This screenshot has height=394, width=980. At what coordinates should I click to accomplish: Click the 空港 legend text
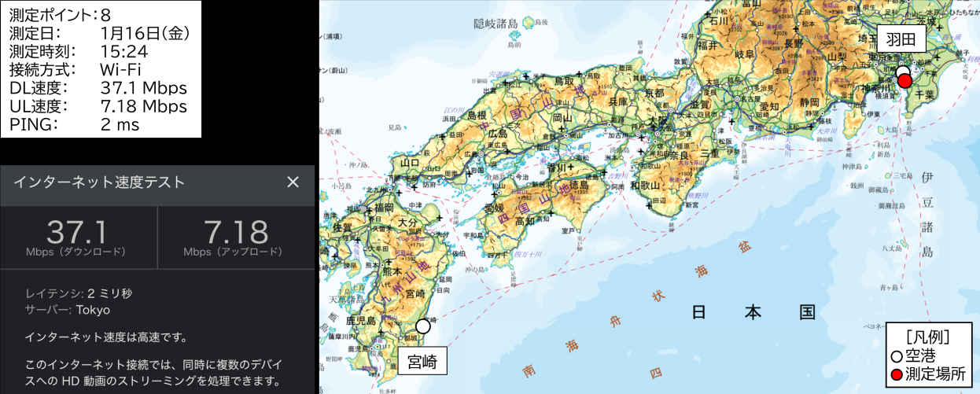pyautogui.click(x=922, y=357)
